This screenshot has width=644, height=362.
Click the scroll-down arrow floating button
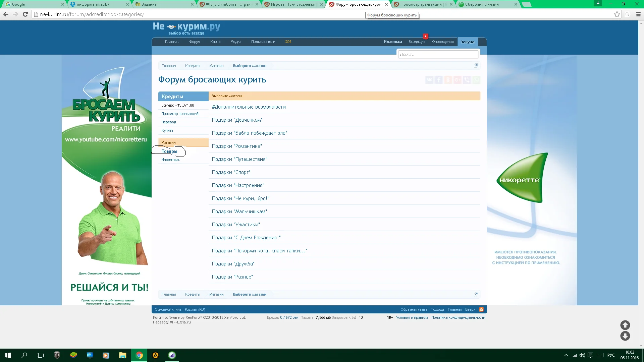click(x=625, y=336)
